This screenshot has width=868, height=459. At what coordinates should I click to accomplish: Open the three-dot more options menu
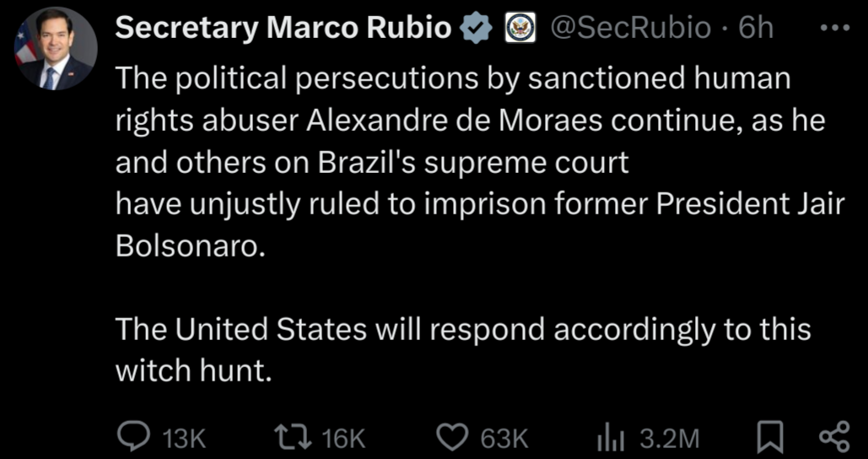pyautogui.click(x=835, y=27)
